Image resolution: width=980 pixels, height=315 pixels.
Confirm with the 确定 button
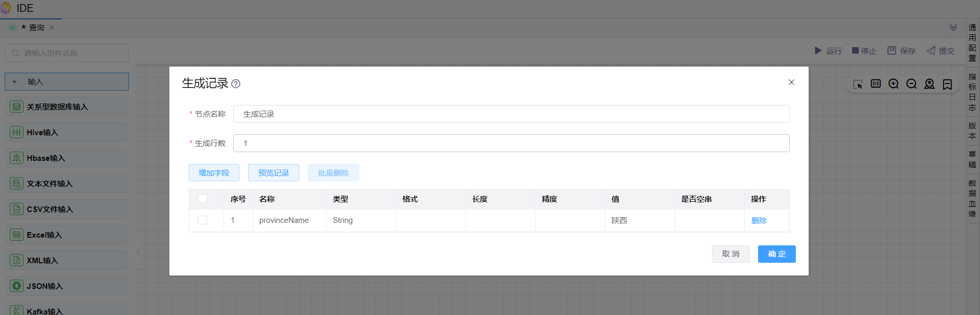(776, 254)
